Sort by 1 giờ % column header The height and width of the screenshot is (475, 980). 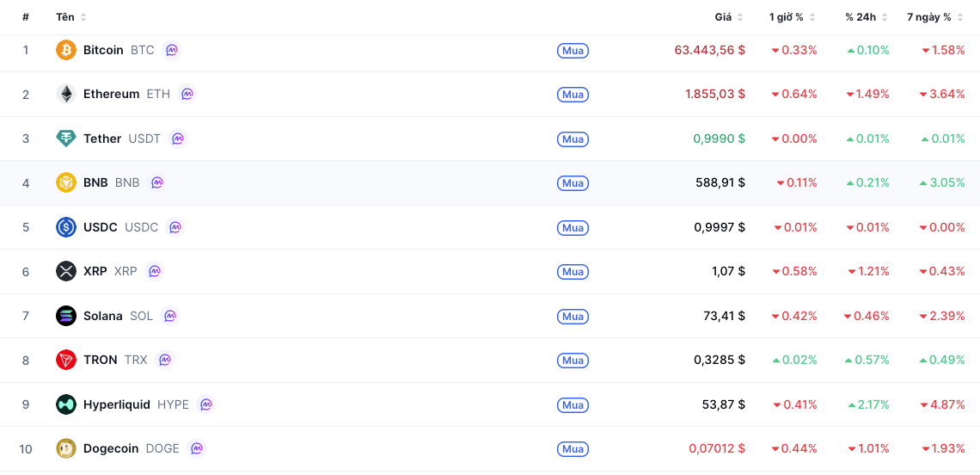click(x=793, y=17)
